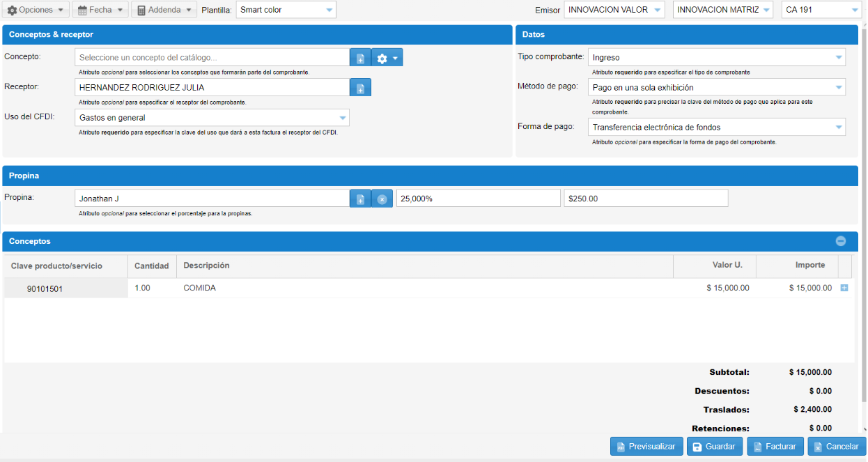Open the Opciones menu

pos(36,10)
